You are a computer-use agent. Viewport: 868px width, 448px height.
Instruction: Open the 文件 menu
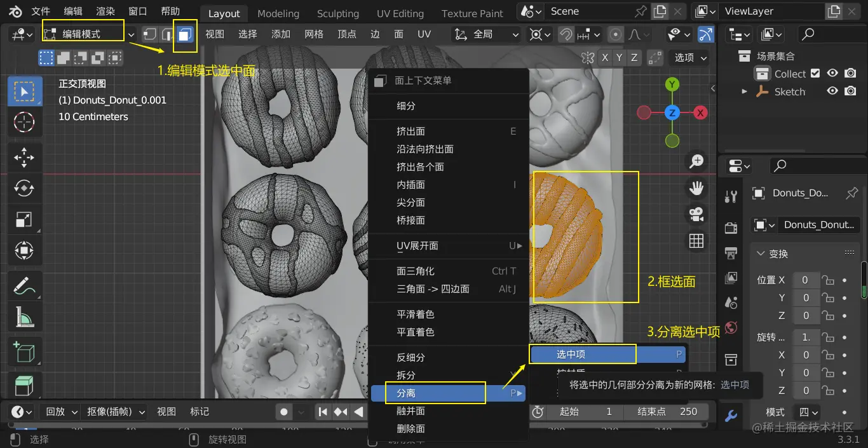[41, 11]
